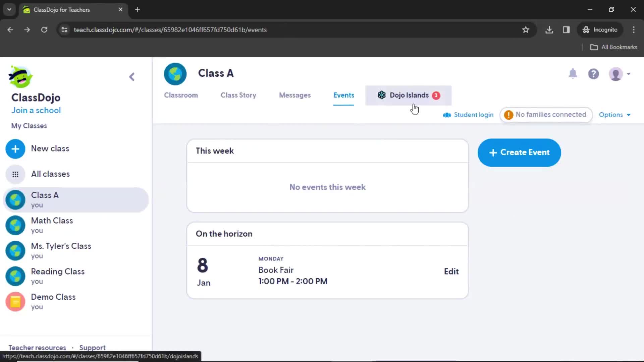This screenshot has height=362, width=644.
Task: Click the browser back arrow
Action: tap(10, 30)
